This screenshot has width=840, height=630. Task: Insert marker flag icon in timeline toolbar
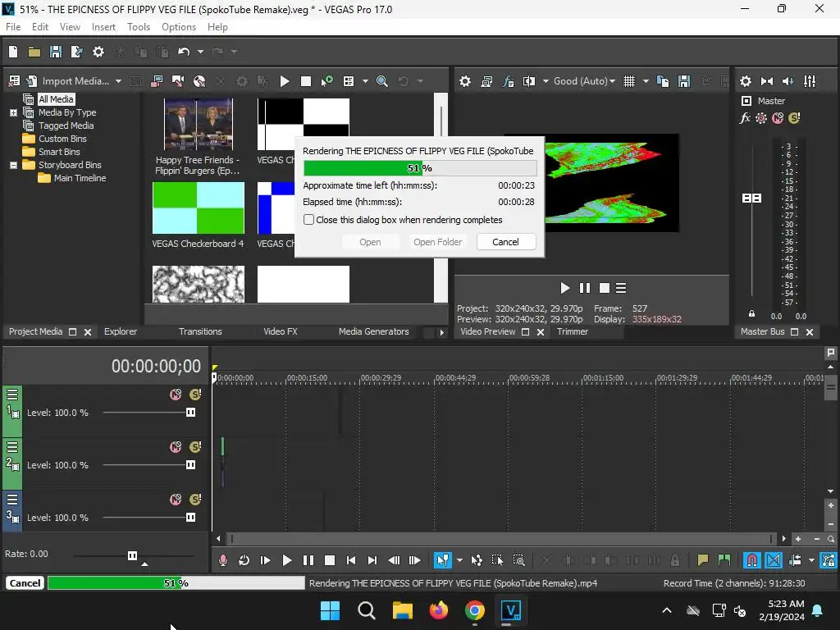pos(702,560)
